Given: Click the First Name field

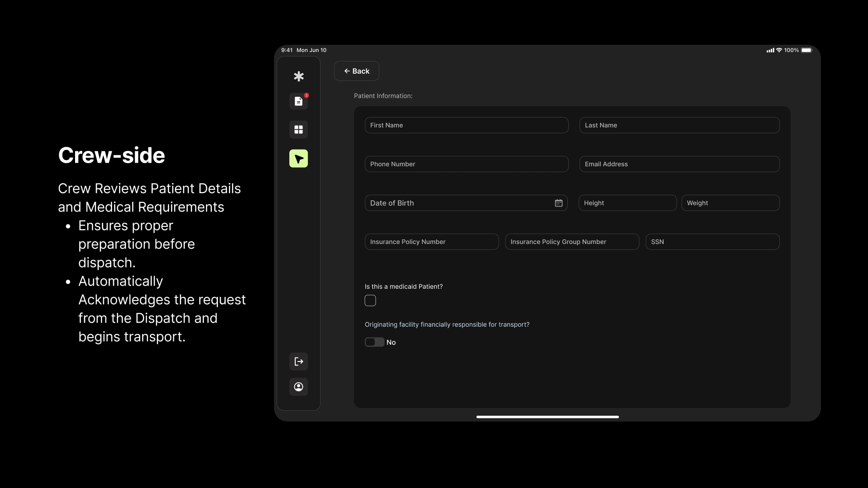Looking at the screenshot, I should click(x=466, y=125).
